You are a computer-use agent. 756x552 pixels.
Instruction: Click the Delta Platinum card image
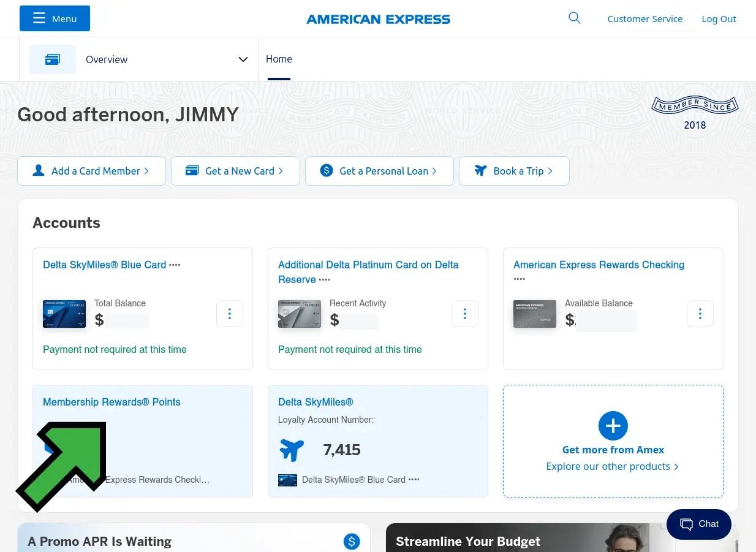tap(300, 314)
